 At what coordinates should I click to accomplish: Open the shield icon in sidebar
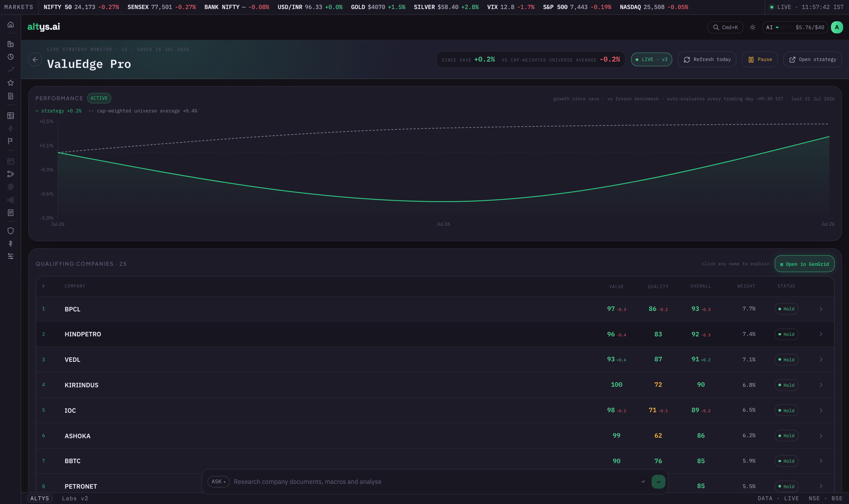point(11,231)
